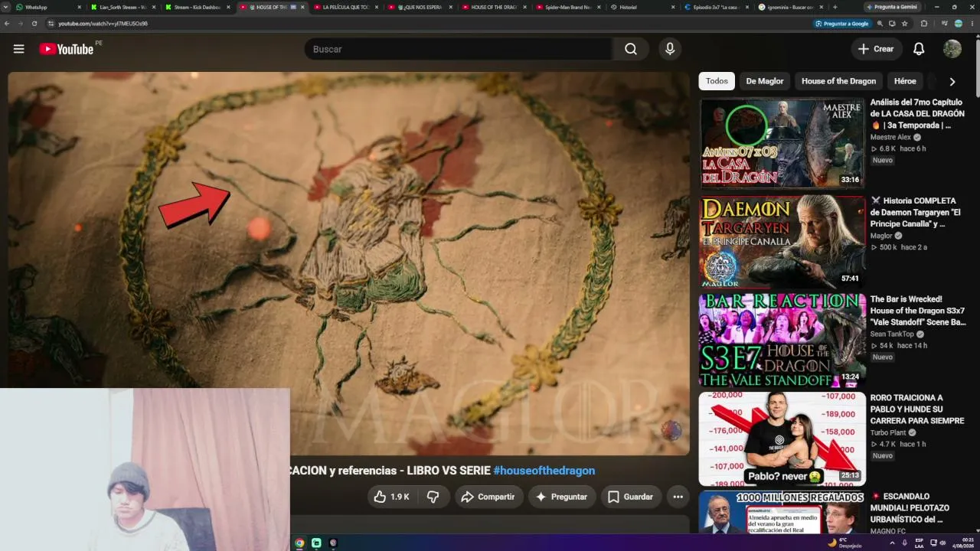The height and width of the screenshot is (551, 980).
Task: Go to YouTube home via logo
Action: tap(67, 49)
